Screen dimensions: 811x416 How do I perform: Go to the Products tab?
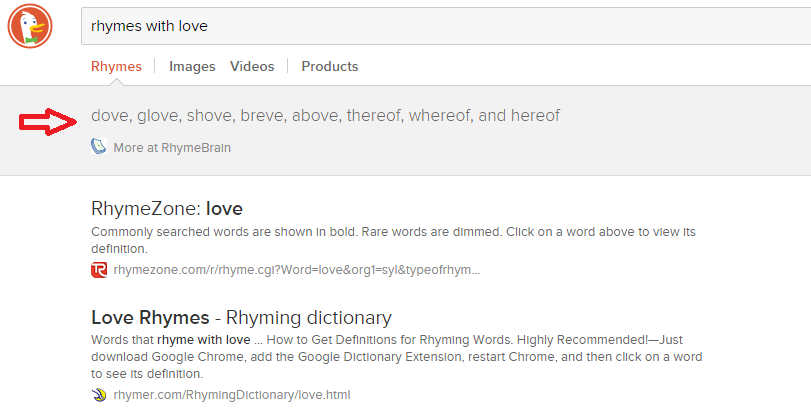coord(330,67)
